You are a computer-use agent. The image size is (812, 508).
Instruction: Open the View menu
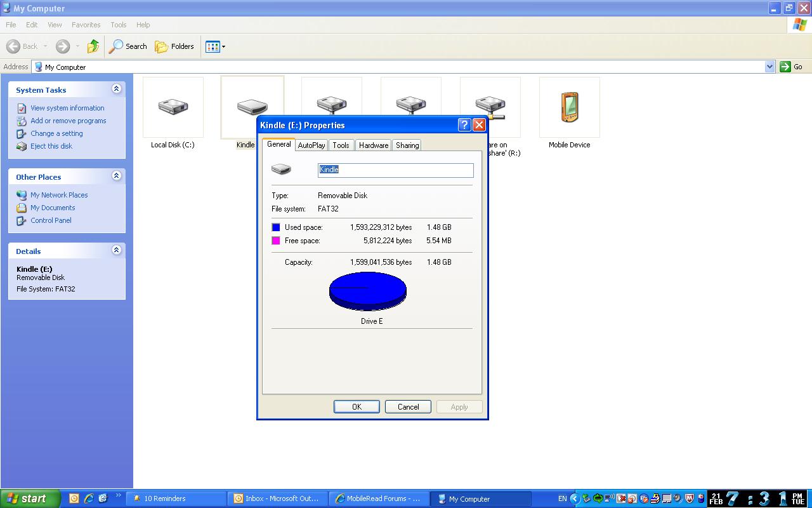tap(55, 25)
